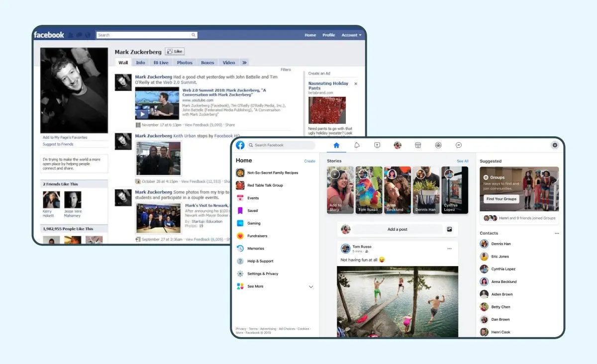Go to Home feed icon in top bar
597x364 pixels.
pos(336,145)
